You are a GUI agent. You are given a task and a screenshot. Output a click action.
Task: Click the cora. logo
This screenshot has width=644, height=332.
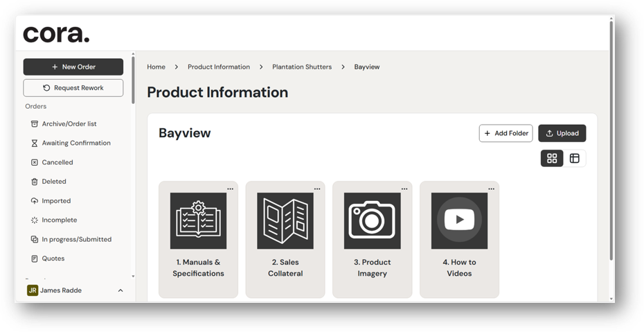[x=56, y=34]
